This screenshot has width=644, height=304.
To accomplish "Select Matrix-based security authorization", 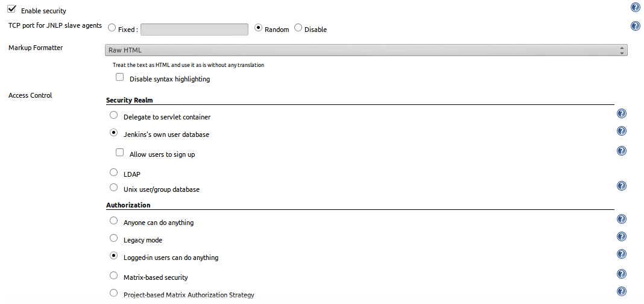I will coord(114,275).
